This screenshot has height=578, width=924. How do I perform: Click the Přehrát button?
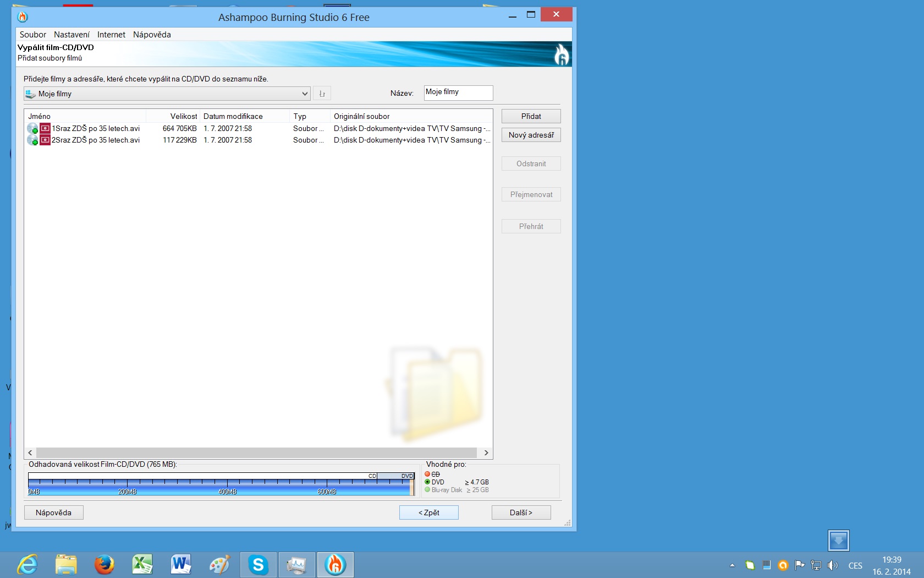point(531,226)
